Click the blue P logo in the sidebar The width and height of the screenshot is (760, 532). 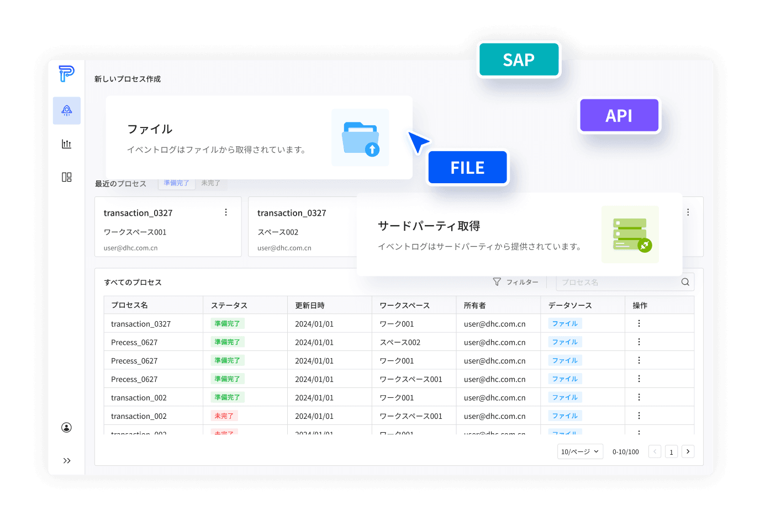(x=66, y=73)
